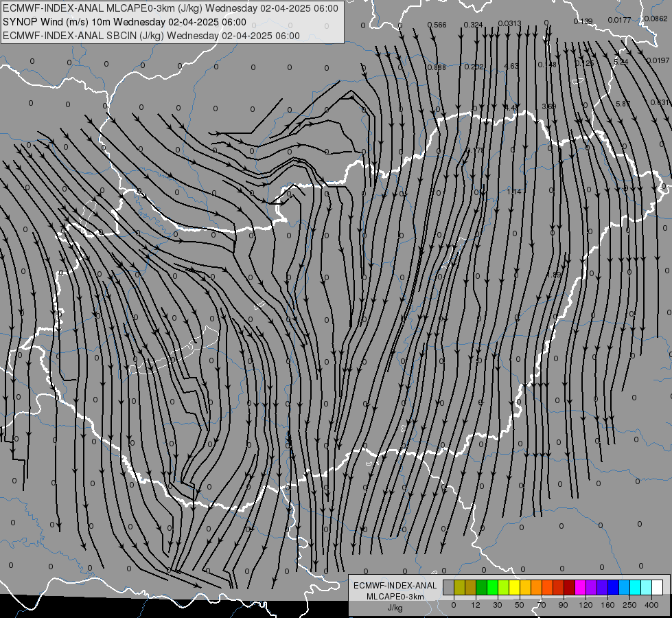The height and width of the screenshot is (618, 672).
Task: Click the legend scale label 70
Action: pos(542,605)
